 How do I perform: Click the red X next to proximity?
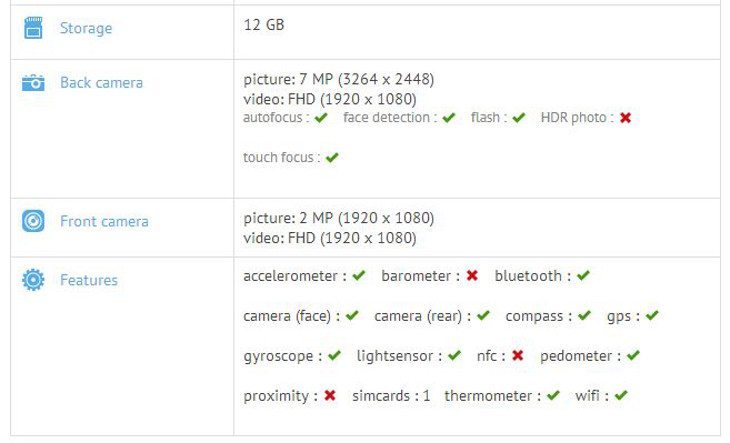coord(330,396)
